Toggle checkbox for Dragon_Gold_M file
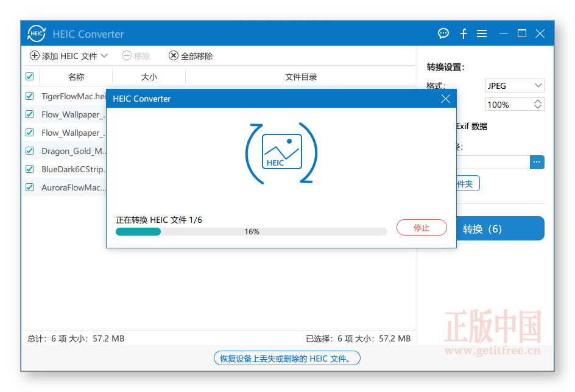 (x=30, y=151)
